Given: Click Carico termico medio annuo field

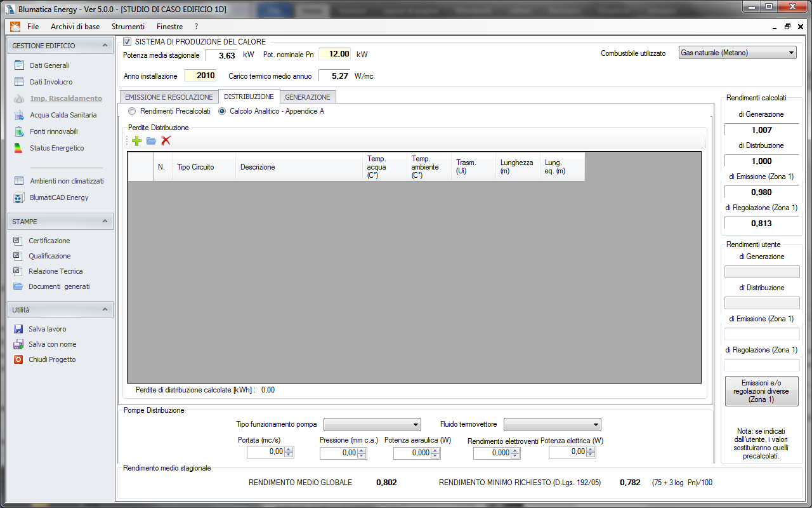Looking at the screenshot, I should click(x=334, y=76).
